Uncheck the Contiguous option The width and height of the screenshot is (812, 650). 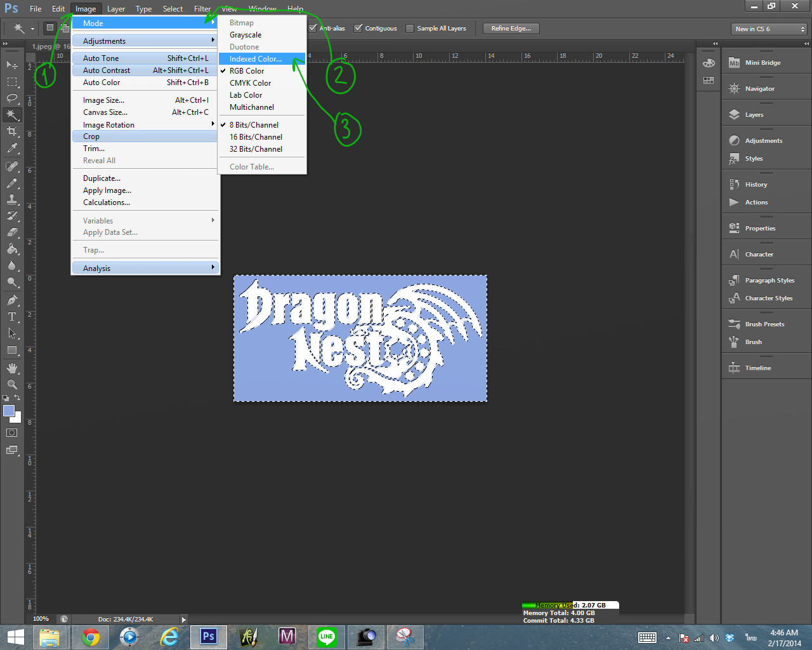click(x=358, y=28)
